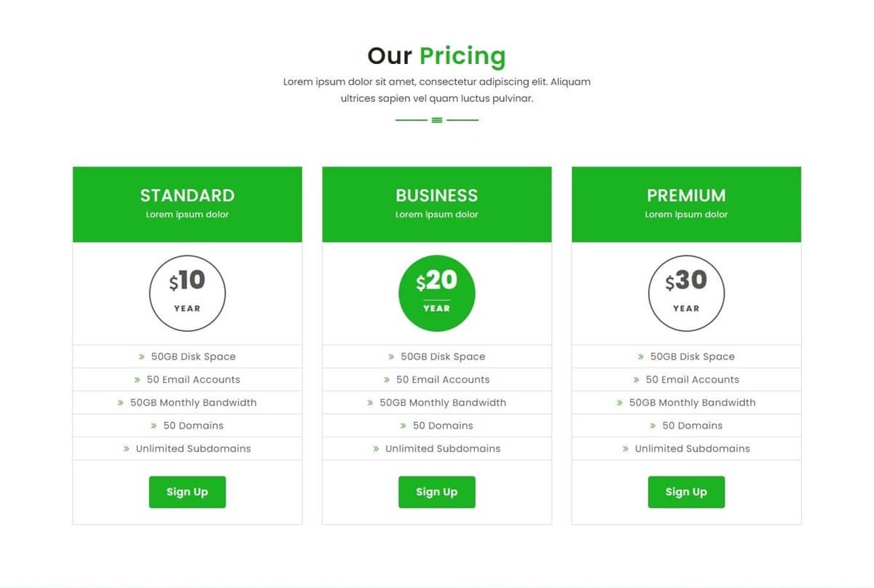This screenshot has width=874, height=588.
Task: Click the green $20 year price circle
Action: click(x=437, y=293)
